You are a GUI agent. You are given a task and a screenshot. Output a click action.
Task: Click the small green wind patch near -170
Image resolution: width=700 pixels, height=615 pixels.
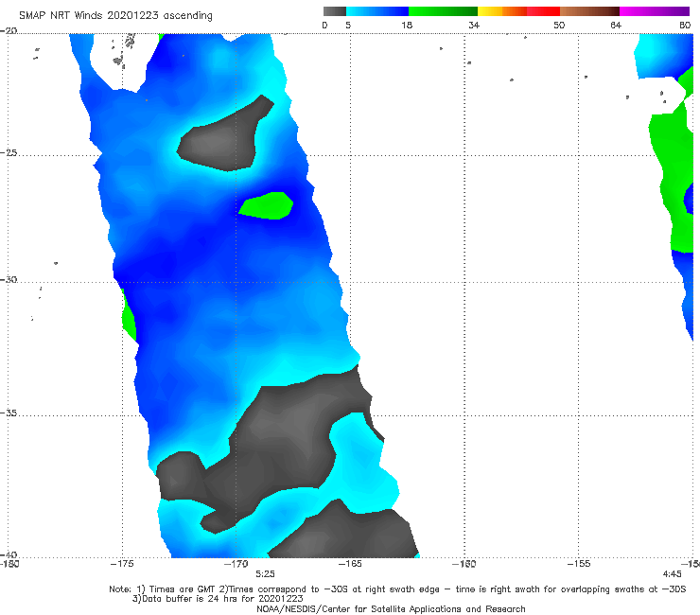[x=266, y=205]
